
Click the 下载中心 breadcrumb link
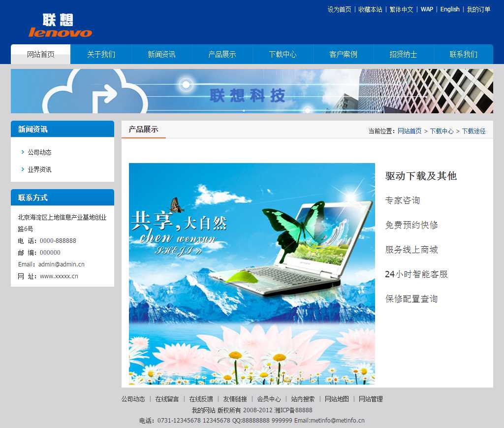pos(441,131)
